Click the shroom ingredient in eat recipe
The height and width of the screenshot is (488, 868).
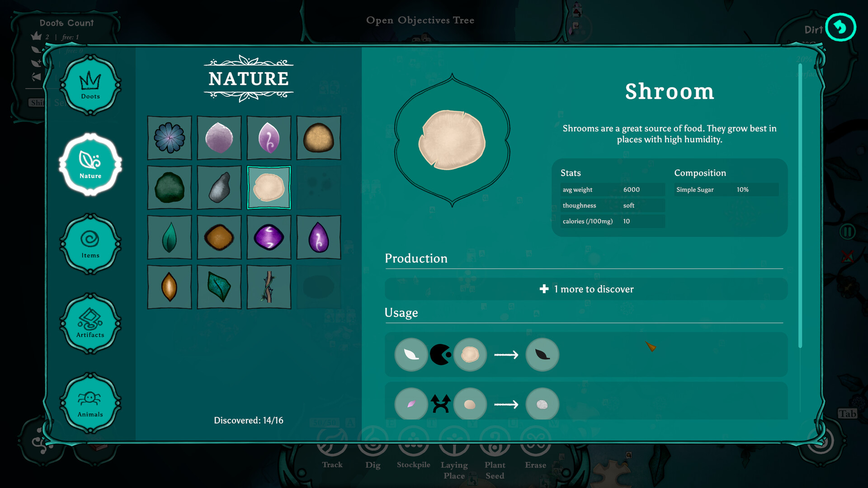pos(470,355)
